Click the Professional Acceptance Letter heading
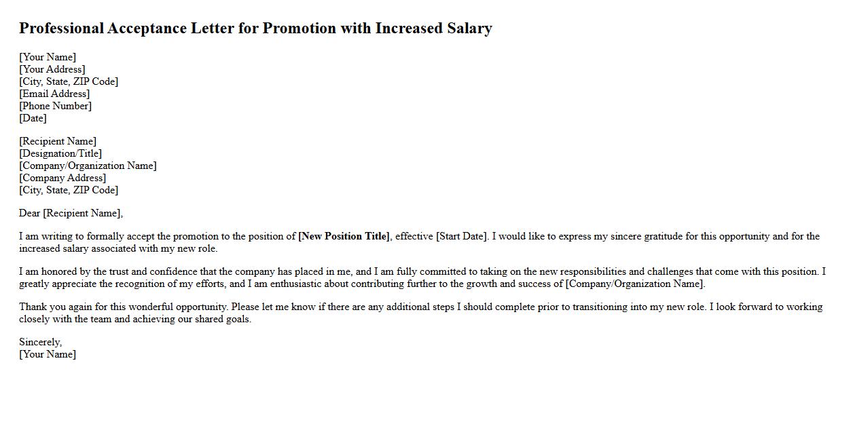The image size is (868, 441). point(255,28)
